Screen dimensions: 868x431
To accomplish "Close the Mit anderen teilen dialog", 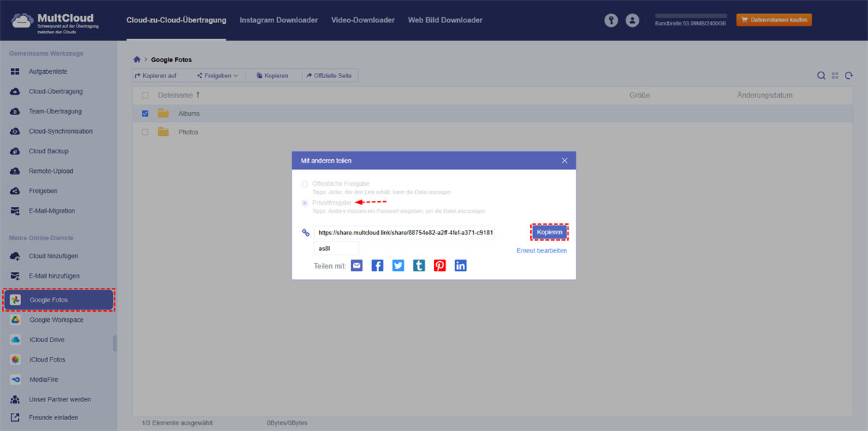I will (x=564, y=161).
